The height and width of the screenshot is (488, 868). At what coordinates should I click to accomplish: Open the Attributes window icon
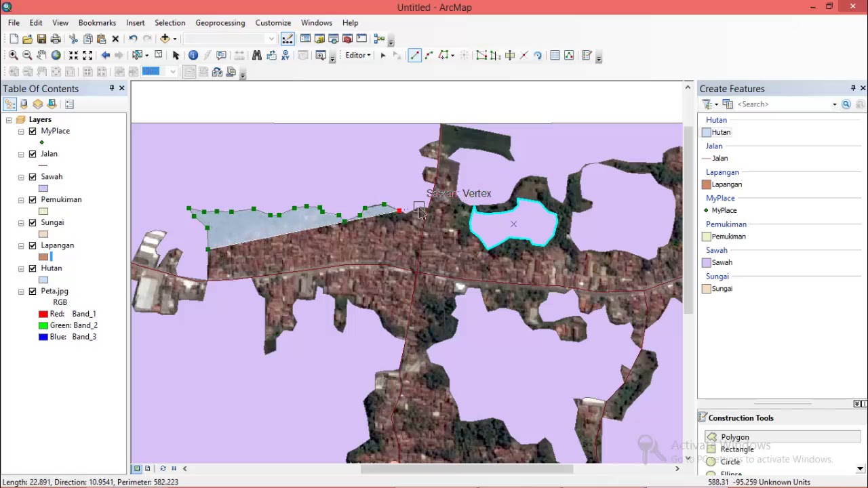pyautogui.click(x=555, y=56)
